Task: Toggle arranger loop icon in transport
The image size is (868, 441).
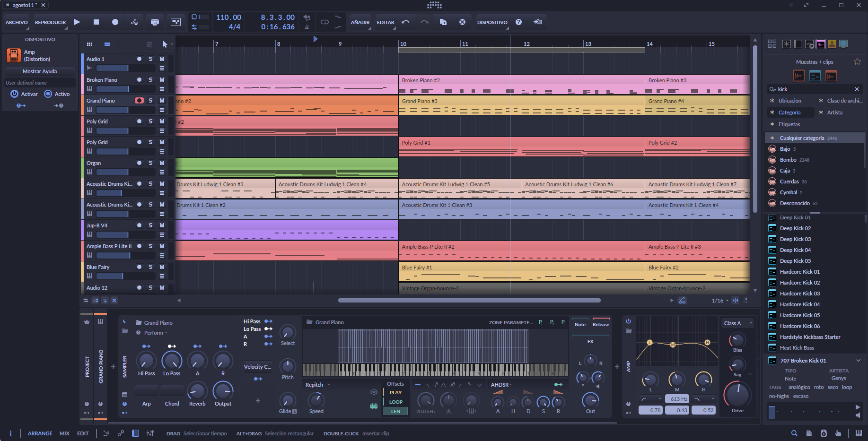Action: 324,22
